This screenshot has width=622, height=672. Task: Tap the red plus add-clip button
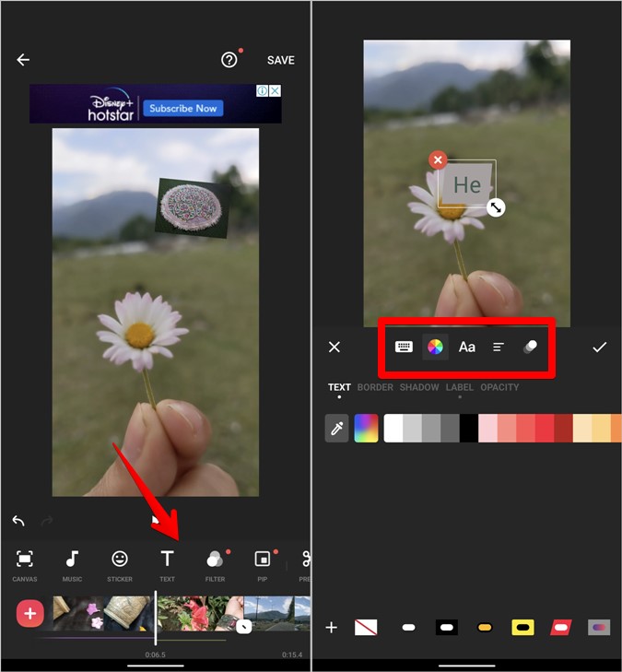[x=30, y=613]
